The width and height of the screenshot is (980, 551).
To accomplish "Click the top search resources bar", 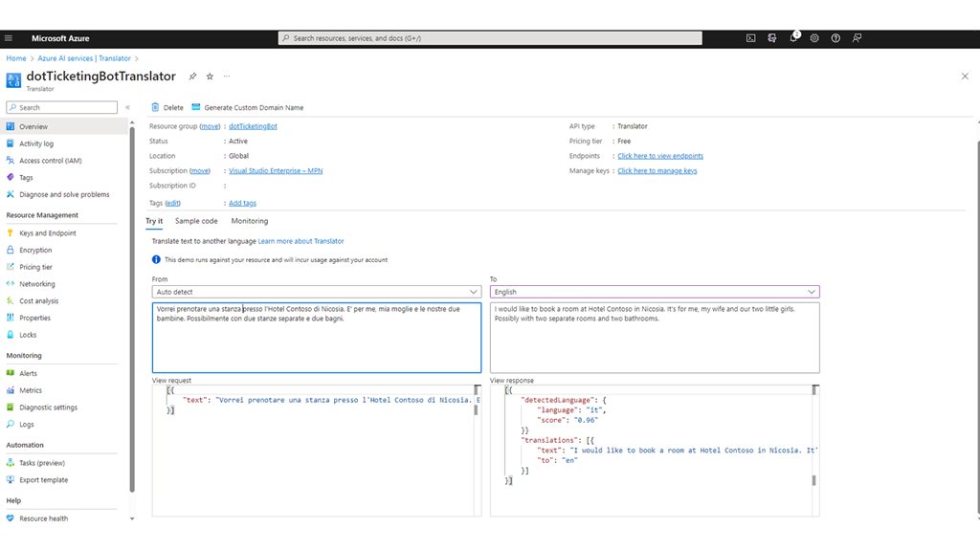I will (x=490, y=38).
